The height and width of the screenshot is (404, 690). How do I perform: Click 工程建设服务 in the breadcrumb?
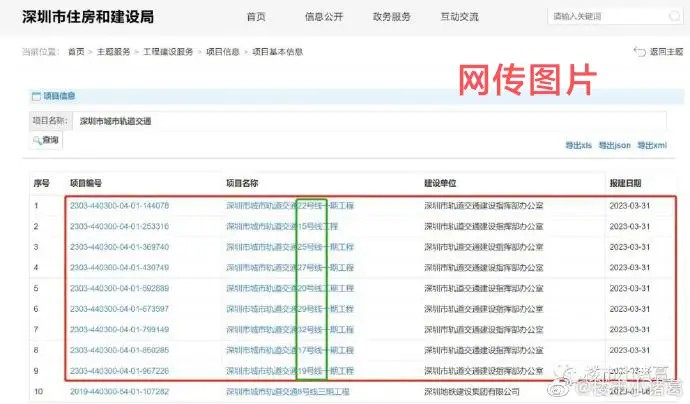[168, 52]
